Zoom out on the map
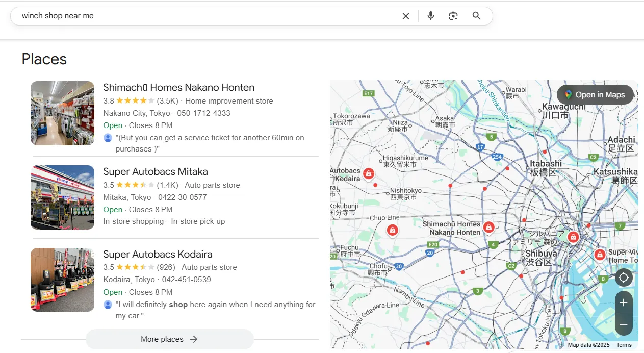 (624, 324)
